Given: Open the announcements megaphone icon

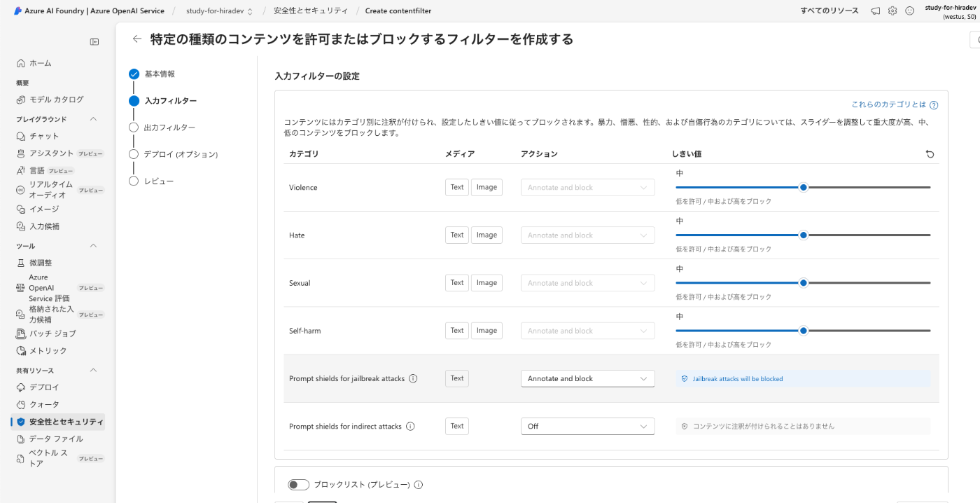Looking at the screenshot, I should (875, 11).
